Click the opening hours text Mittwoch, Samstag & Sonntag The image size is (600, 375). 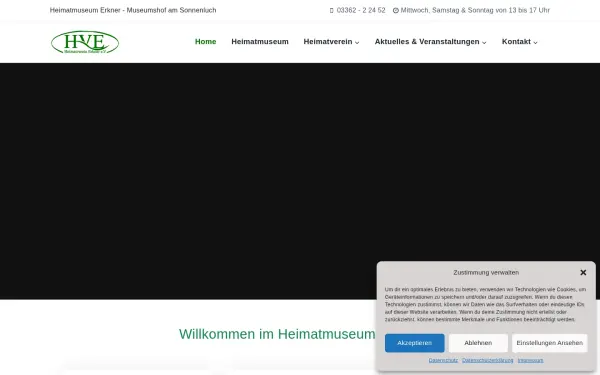click(x=475, y=10)
